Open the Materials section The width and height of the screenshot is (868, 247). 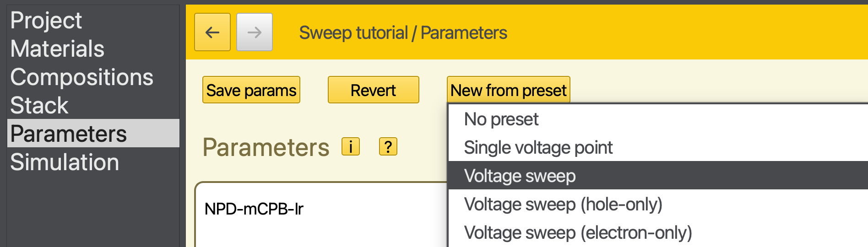click(57, 49)
